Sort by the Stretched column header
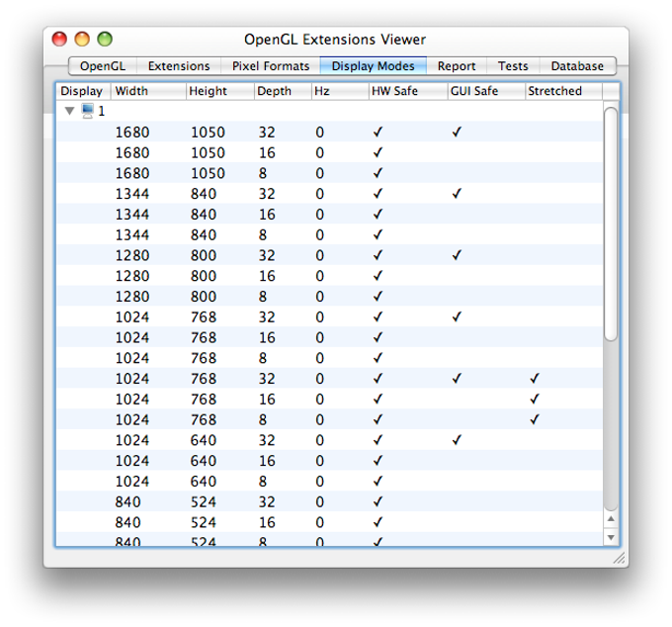This screenshot has height=627, width=672. pyautogui.click(x=563, y=91)
